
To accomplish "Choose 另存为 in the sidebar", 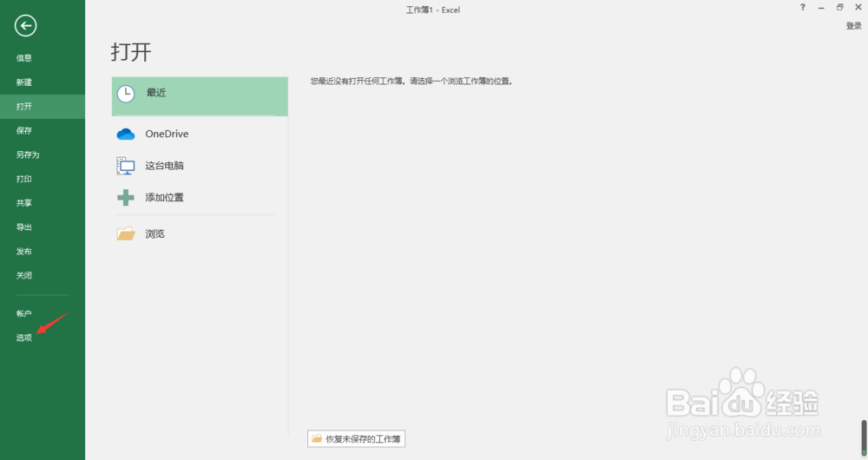I will point(28,155).
